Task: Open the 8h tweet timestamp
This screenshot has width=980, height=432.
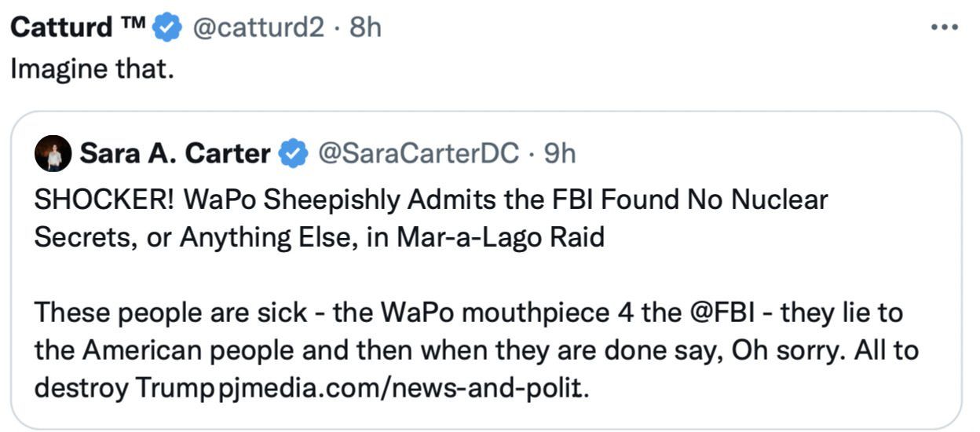Action: 365,27
